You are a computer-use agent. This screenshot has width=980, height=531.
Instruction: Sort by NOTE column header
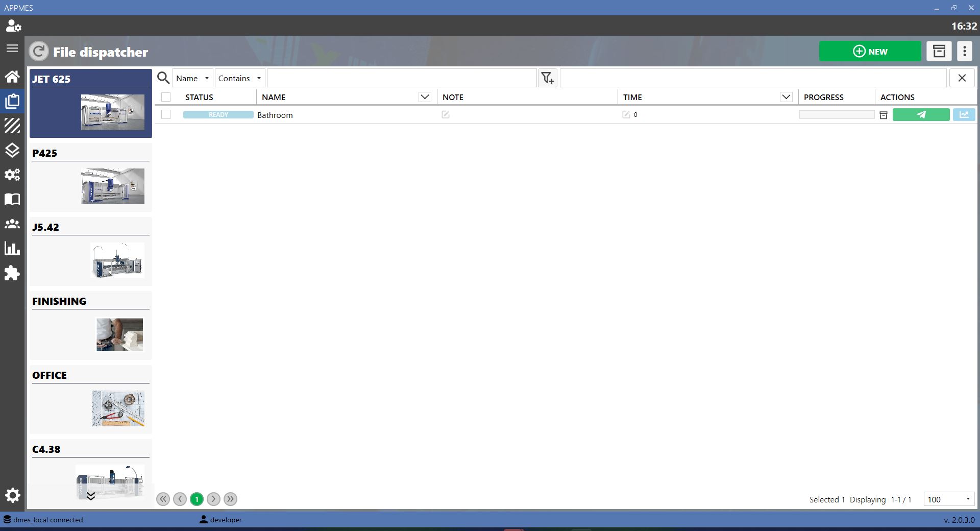[x=453, y=97]
